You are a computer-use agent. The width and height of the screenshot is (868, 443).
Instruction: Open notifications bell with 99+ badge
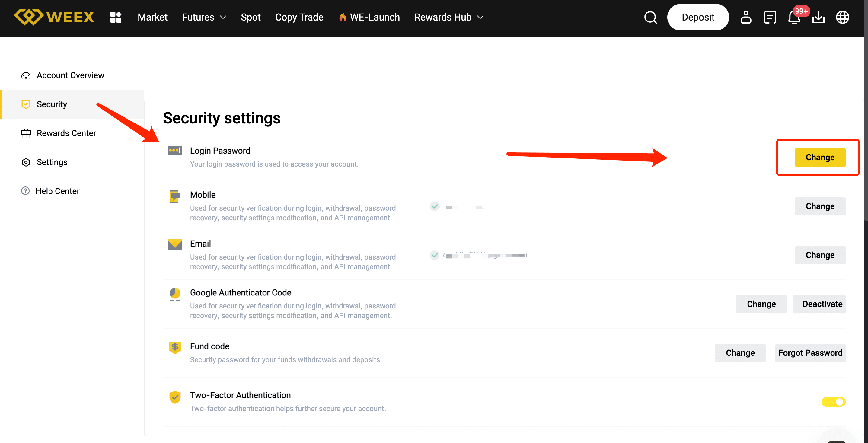tap(794, 17)
